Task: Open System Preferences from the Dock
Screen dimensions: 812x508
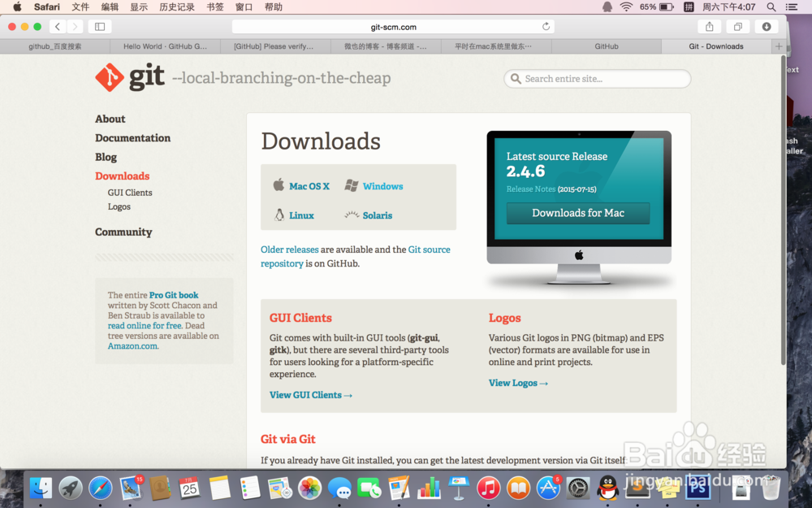Action: tap(578, 488)
